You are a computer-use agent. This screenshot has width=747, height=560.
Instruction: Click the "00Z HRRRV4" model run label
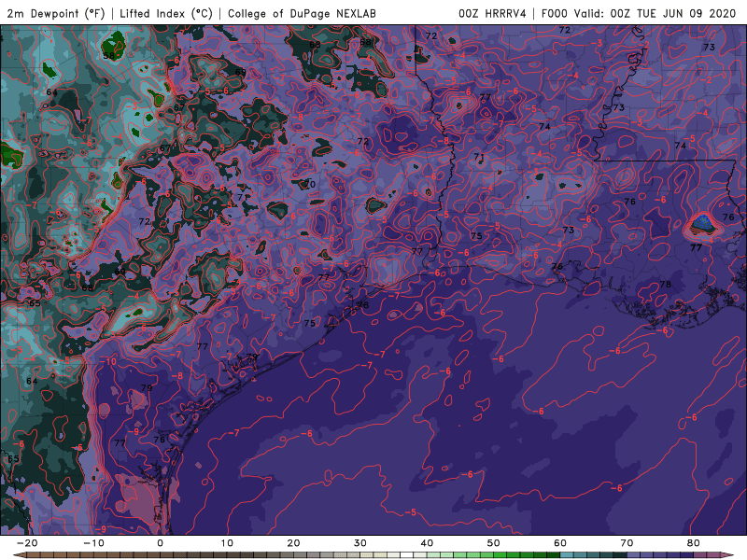pos(492,13)
